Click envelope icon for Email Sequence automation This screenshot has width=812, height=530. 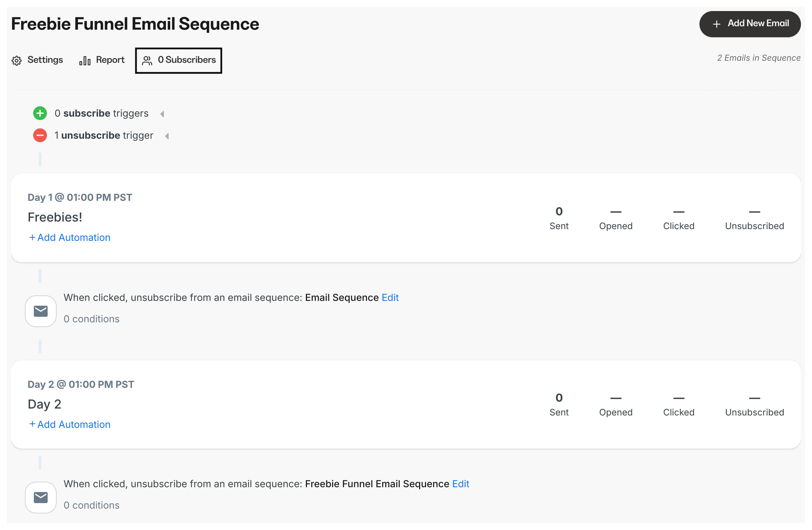41,311
